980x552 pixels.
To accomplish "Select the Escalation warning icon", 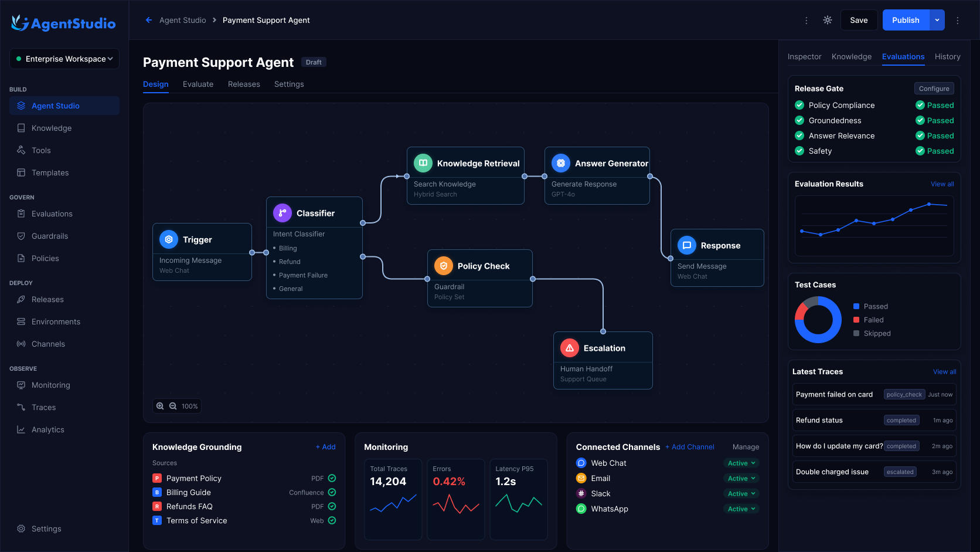I will pyautogui.click(x=570, y=348).
